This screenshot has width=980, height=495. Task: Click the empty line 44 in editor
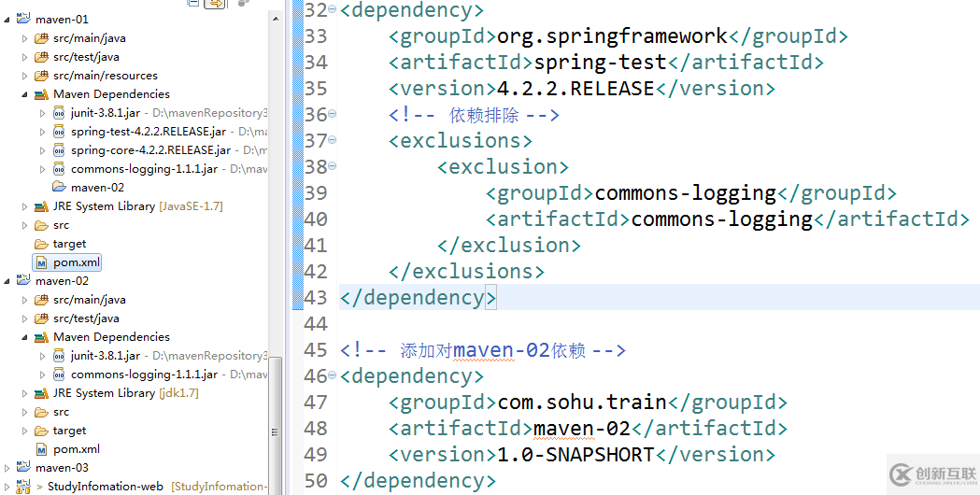[x=660, y=324]
